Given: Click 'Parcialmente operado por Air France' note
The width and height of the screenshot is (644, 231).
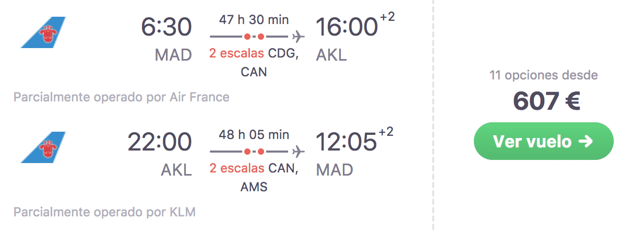Looking at the screenshot, I should click(121, 97).
